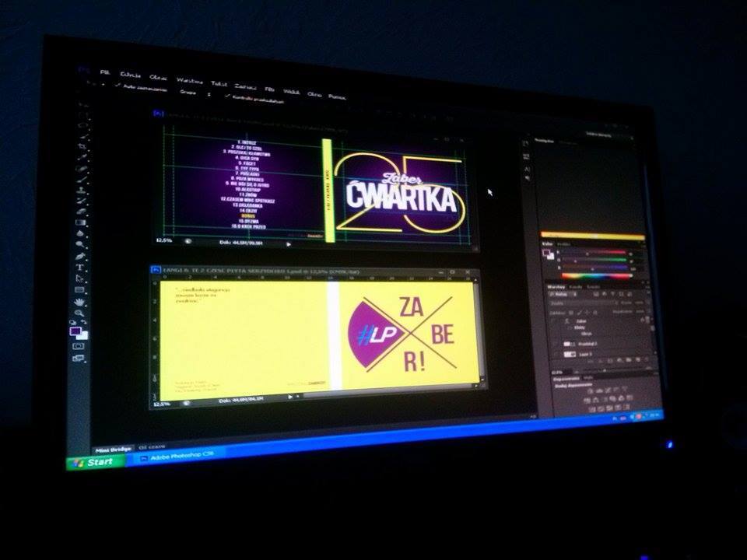Switch to the Kolor panel tab
The width and height of the screenshot is (747, 560).
click(x=547, y=244)
